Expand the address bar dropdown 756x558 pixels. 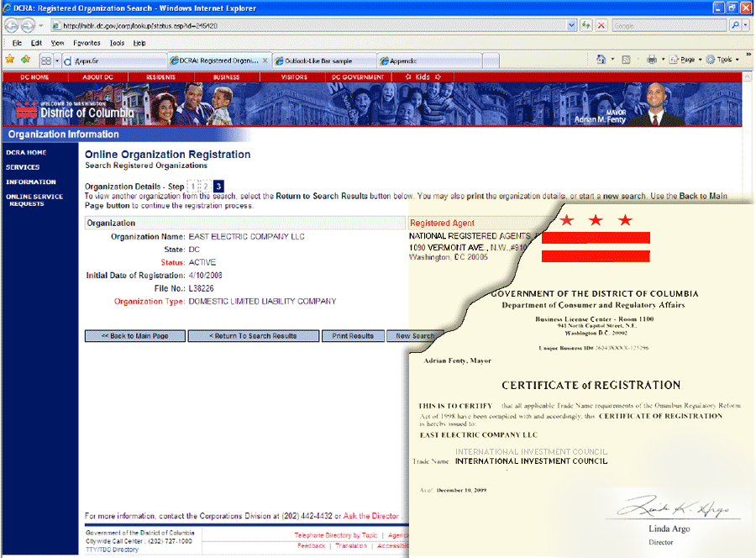click(x=571, y=25)
